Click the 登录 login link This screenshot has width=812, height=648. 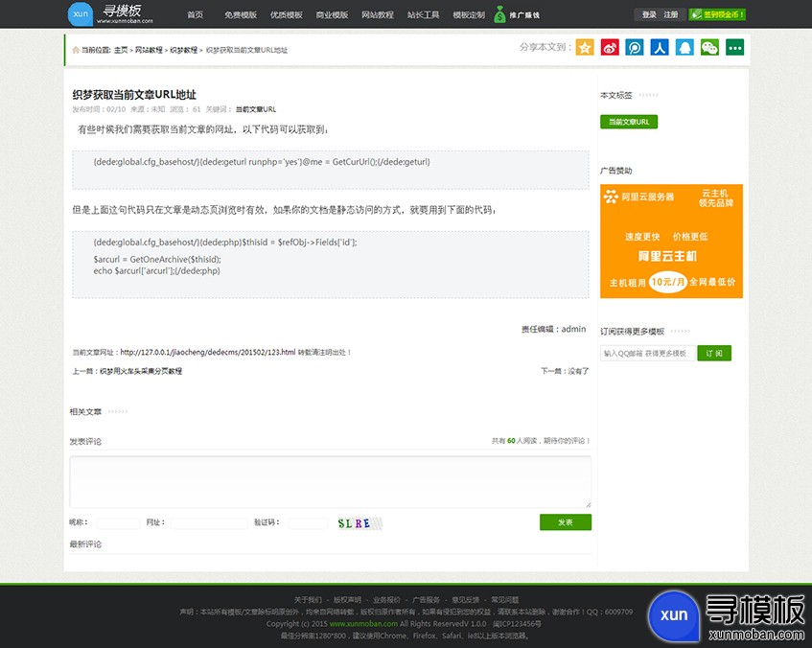649,15
